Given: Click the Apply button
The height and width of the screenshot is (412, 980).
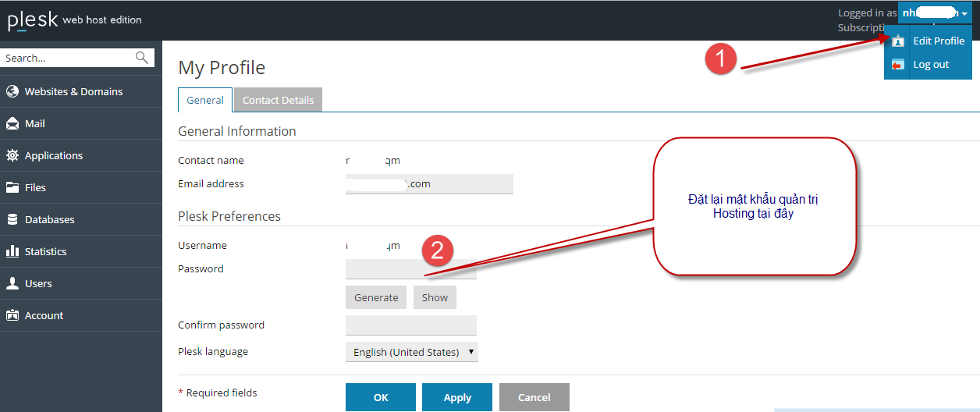Looking at the screenshot, I should pyautogui.click(x=457, y=397).
